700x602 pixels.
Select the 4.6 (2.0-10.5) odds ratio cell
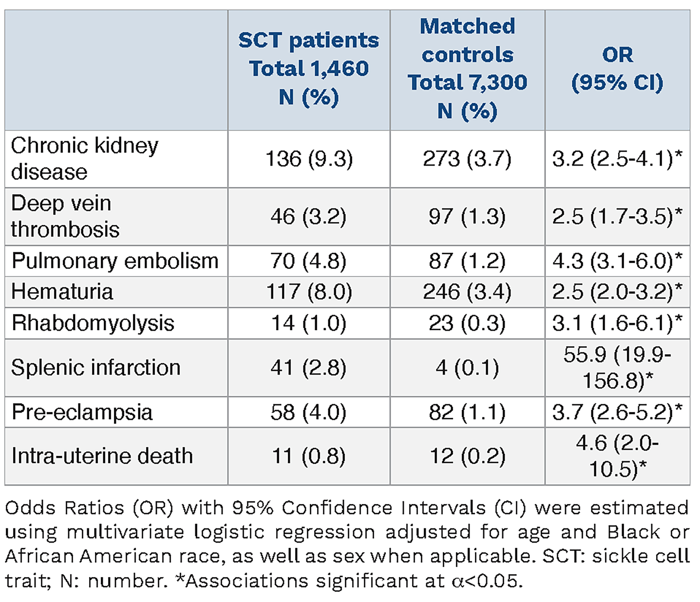(x=617, y=456)
